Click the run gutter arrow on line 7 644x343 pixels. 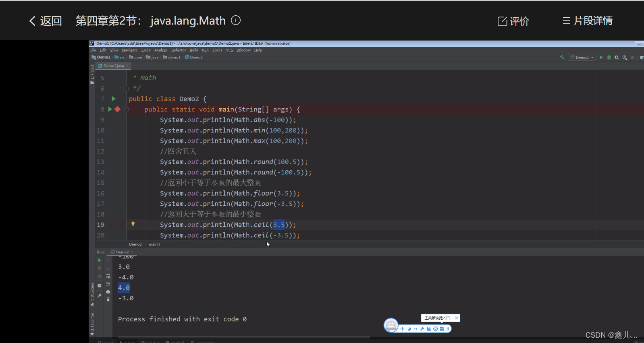pos(114,99)
